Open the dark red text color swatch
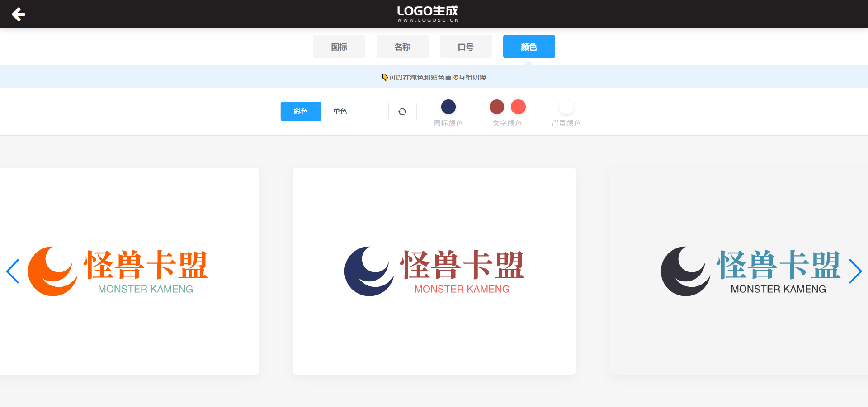Image resolution: width=868 pixels, height=407 pixels. tap(496, 107)
